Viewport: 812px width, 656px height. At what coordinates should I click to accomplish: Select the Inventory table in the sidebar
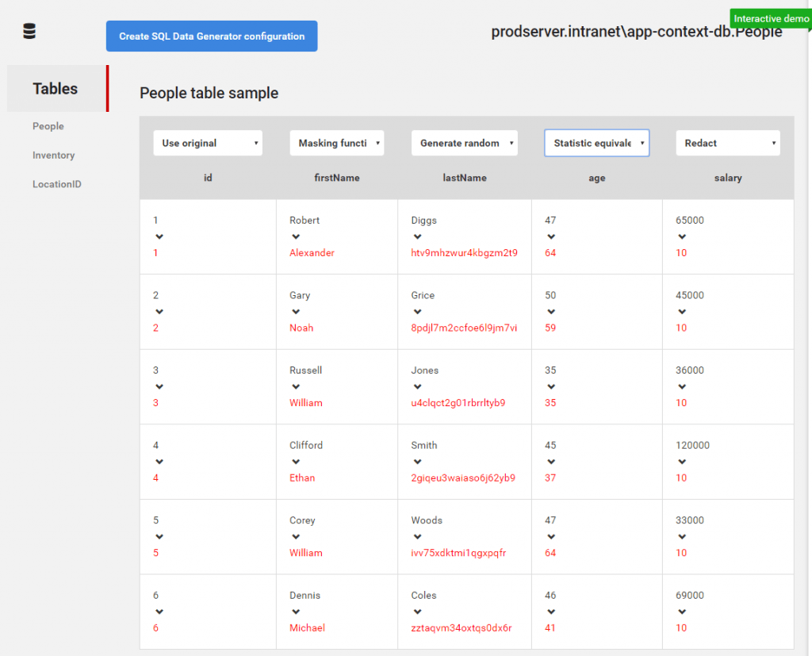point(52,155)
